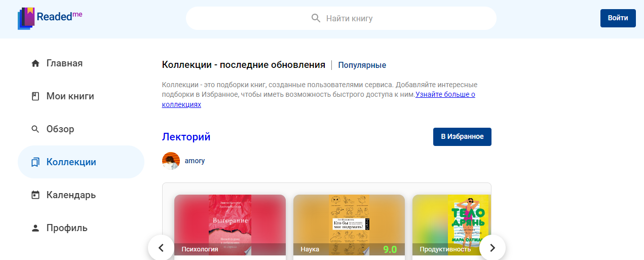
Task: Select Коллекции in the sidebar
Action: (x=81, y=162)
